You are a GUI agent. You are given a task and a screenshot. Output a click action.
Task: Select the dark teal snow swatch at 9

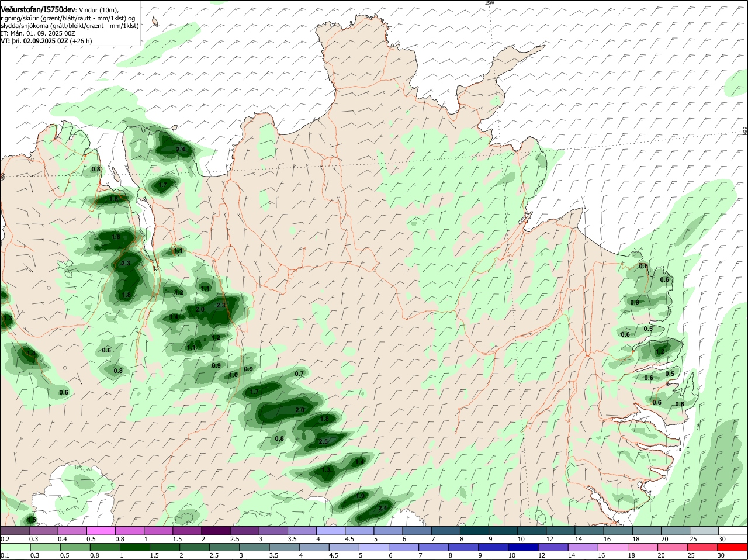pyautogui.click(x=503, y=531)
